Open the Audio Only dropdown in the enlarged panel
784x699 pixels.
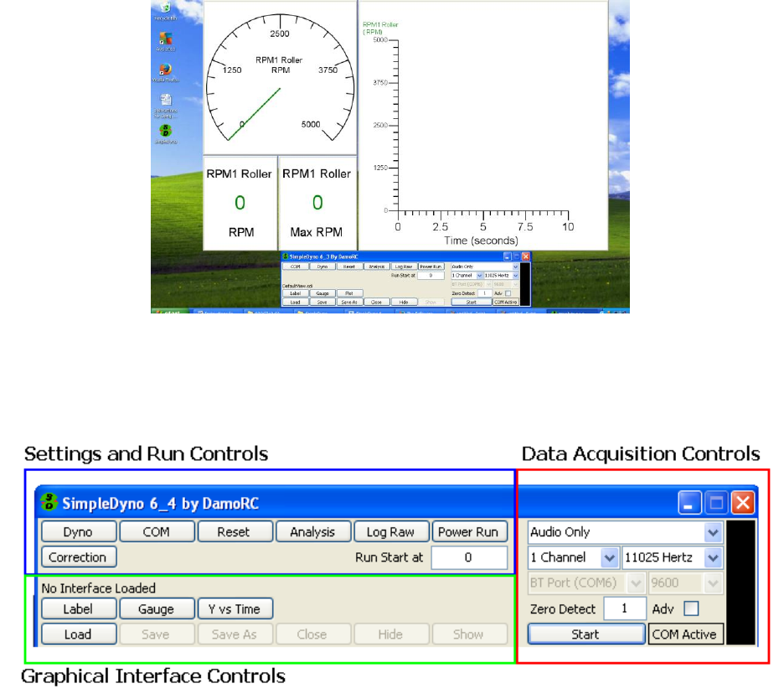pos(625,532)
